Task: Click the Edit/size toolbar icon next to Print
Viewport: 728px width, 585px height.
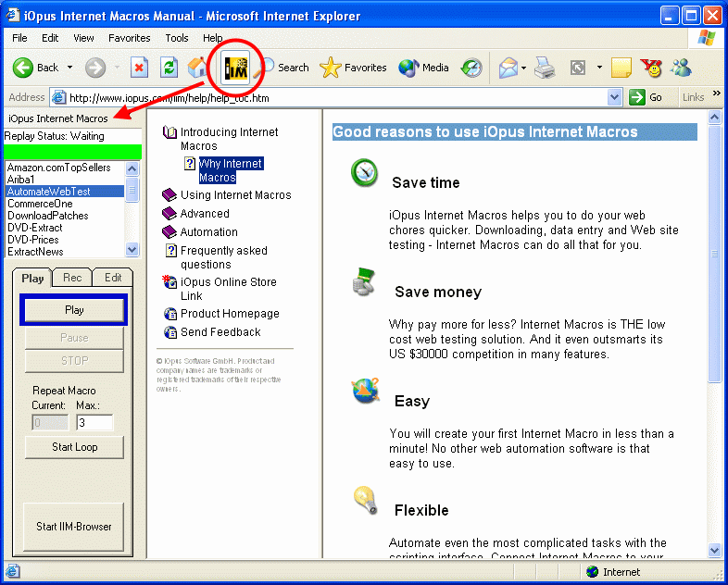Action: point(578,68)
